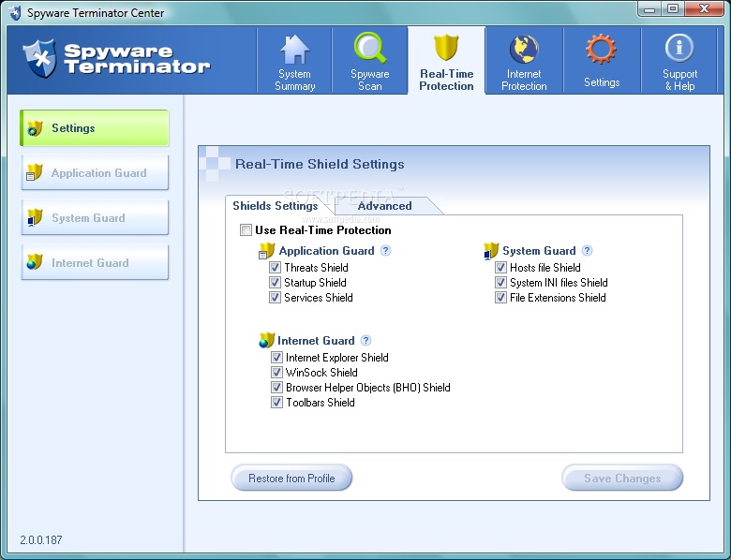Toggle the File Extensions Shield checkbox

(x=500, y=297)
